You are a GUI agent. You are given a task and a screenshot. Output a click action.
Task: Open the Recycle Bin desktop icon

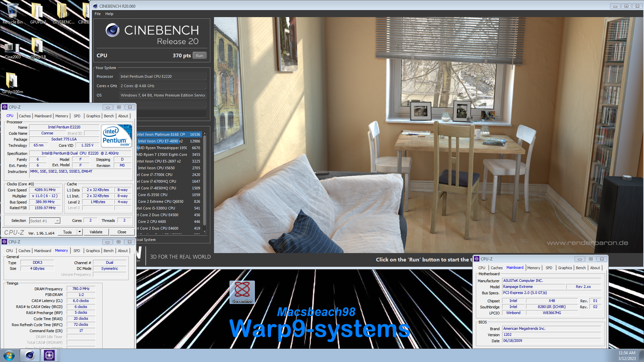(x=12, y=13)
